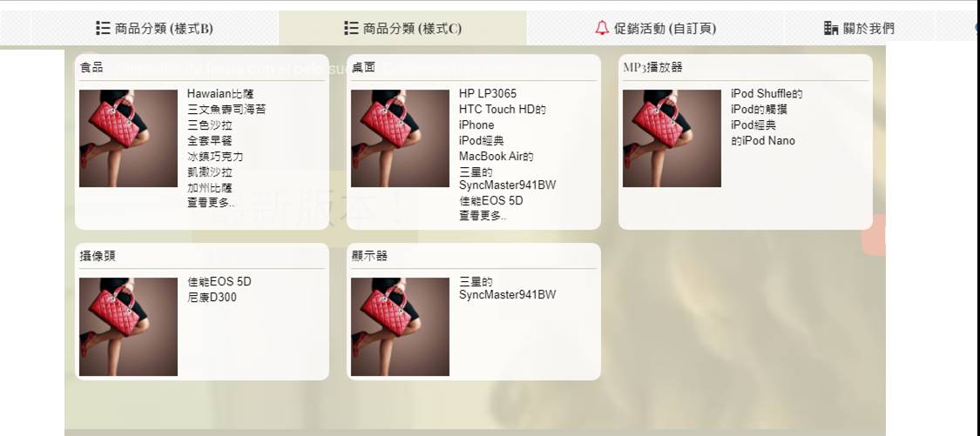The height and width of the screenshot is (436, 980).
Task: Open 尼康D300 in the 攝像頭 panel
Action: coord(212,298)
